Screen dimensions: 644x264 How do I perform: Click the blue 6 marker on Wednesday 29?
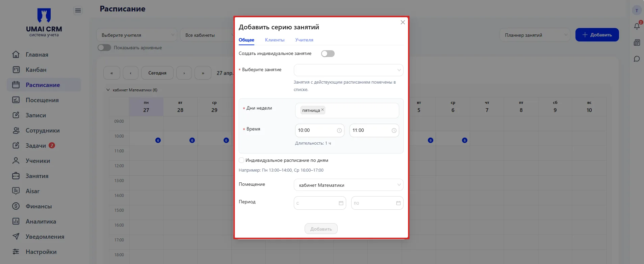(226, 140)
